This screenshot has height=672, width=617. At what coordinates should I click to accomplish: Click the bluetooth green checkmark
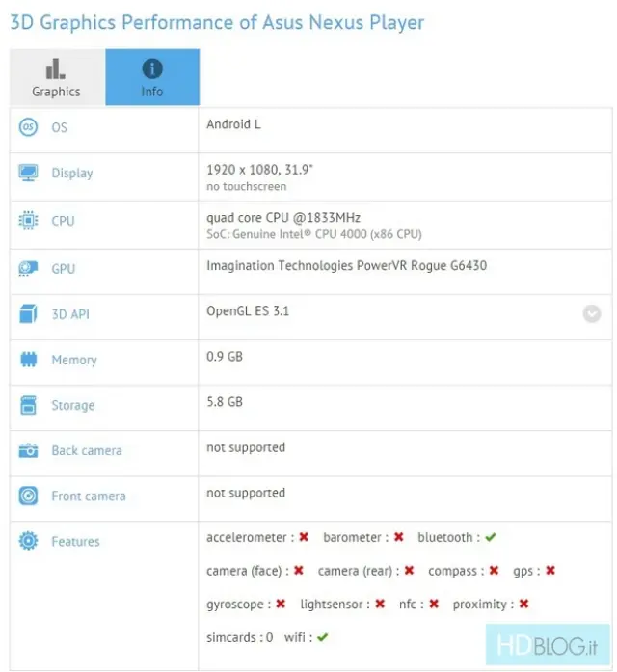point(491,537)
